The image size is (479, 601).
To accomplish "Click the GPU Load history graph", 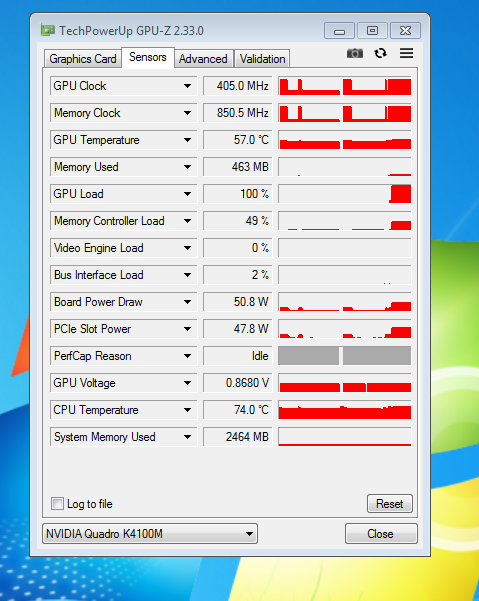I will tap(345, 194).
